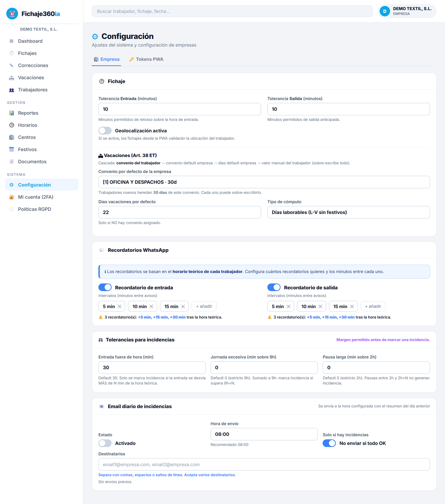Focus the Buscar trabajador search field
This screenshot has width=445, height=504.
(232, 11)
